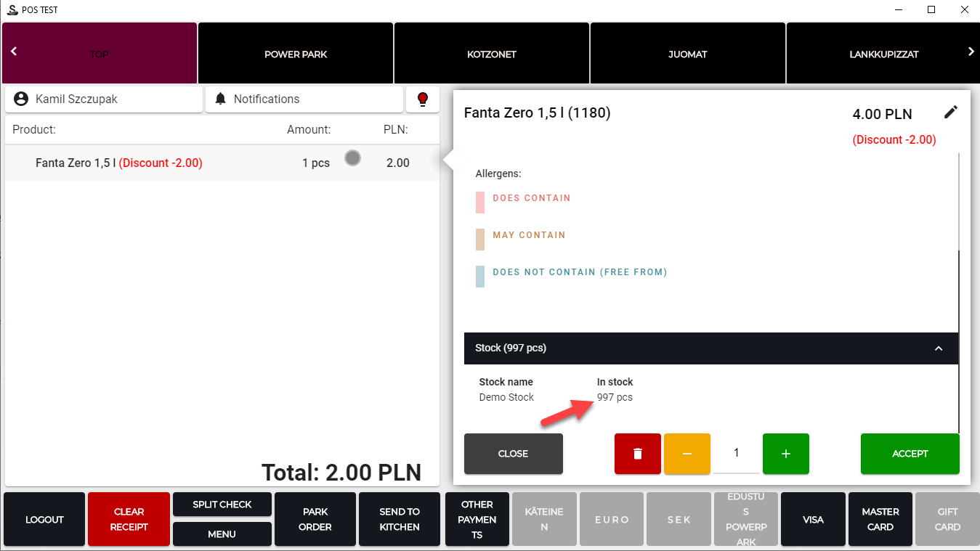
Task: Click the green ACCEPT button
Action: coord(910,454)
